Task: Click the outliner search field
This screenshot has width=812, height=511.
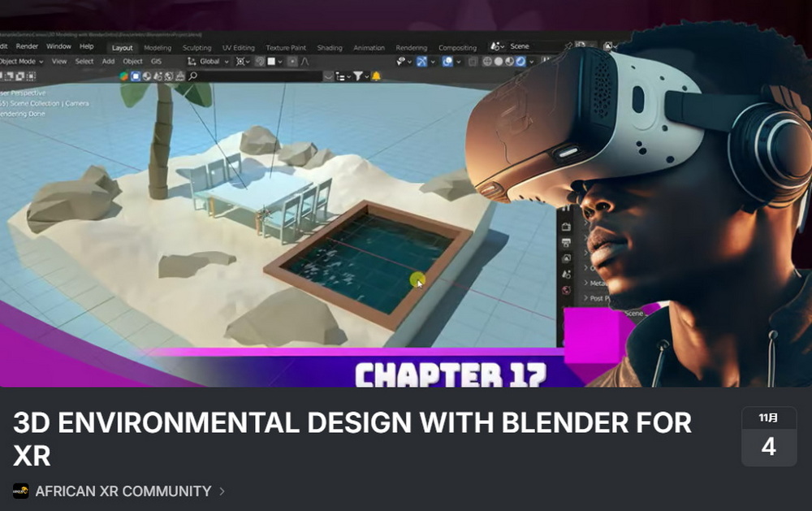Action: [x=255, y=76]
